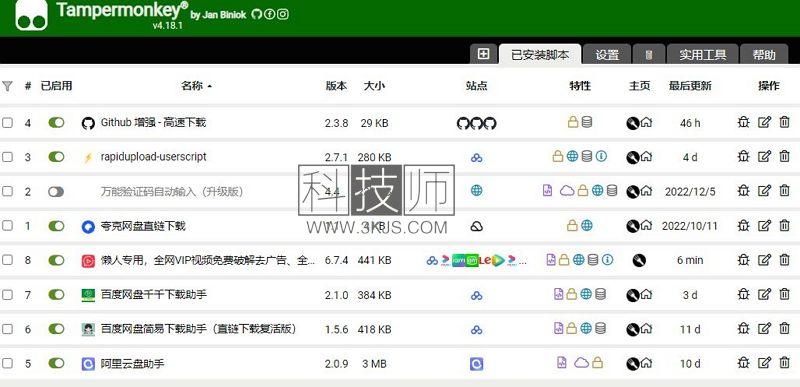Tick checkbox for 阿里云盘助手 row
This screenshot has height=387, width=800.
point(7,364)
